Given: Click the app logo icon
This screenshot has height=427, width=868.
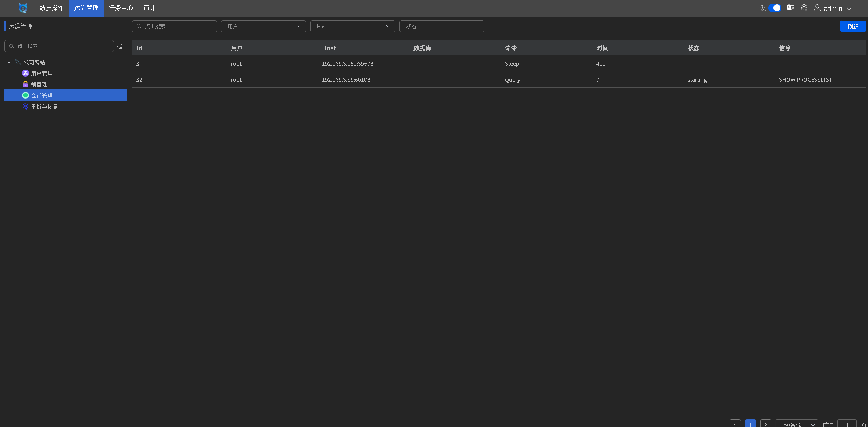Looking at the screenshot, I should 23,8.
